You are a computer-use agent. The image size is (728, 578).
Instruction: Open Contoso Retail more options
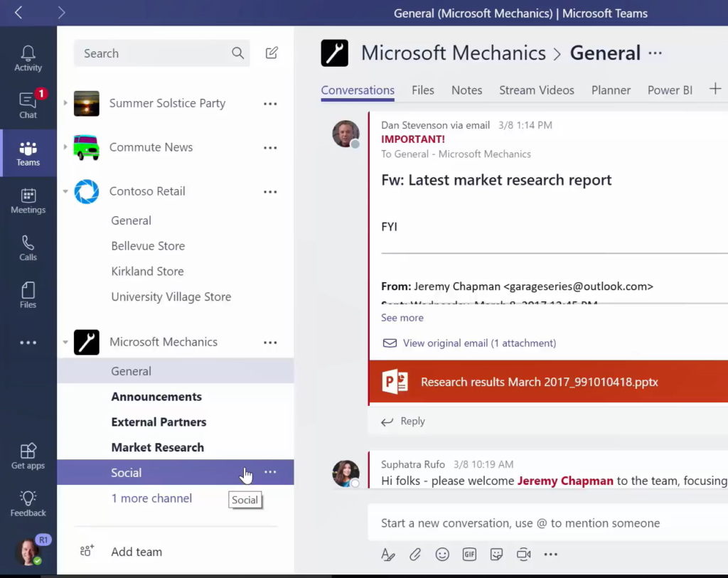(270, 192)
